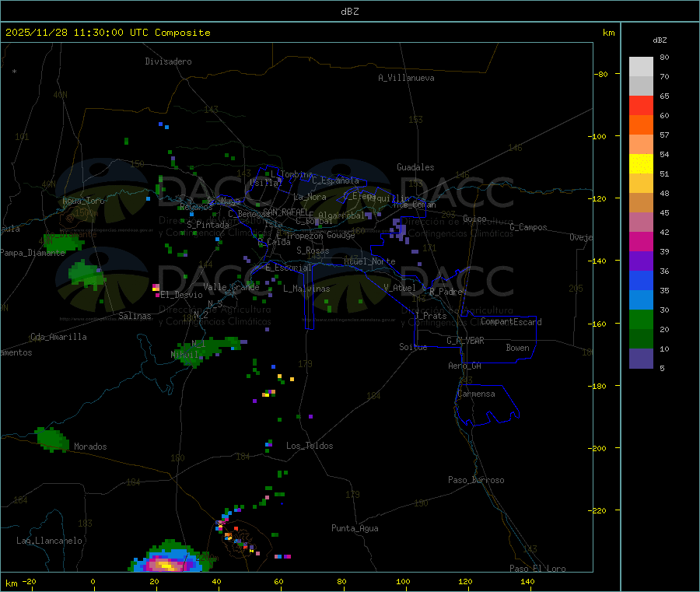Click the C_Campos map label
Viewport: 700px width, 592px height.
[x=529, y=227]
